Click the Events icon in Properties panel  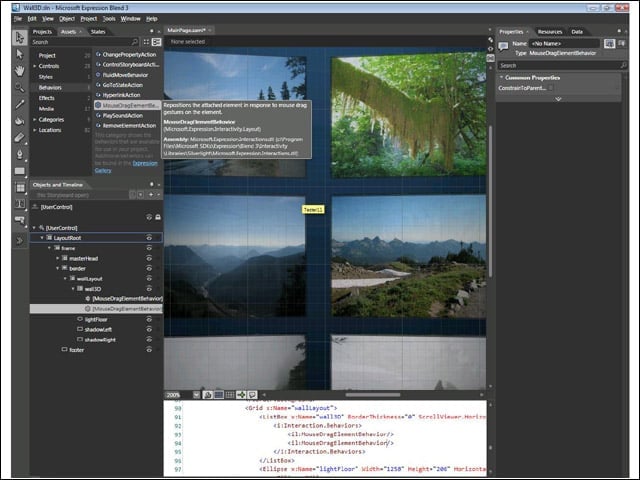pos(621,43)
